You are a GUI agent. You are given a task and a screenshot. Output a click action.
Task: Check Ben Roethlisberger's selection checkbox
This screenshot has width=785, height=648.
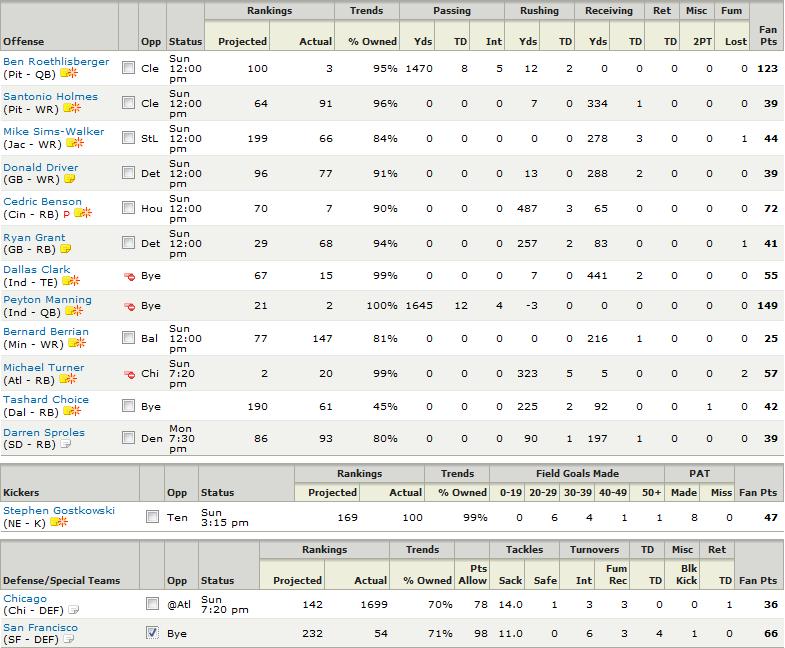coord(129,68)
